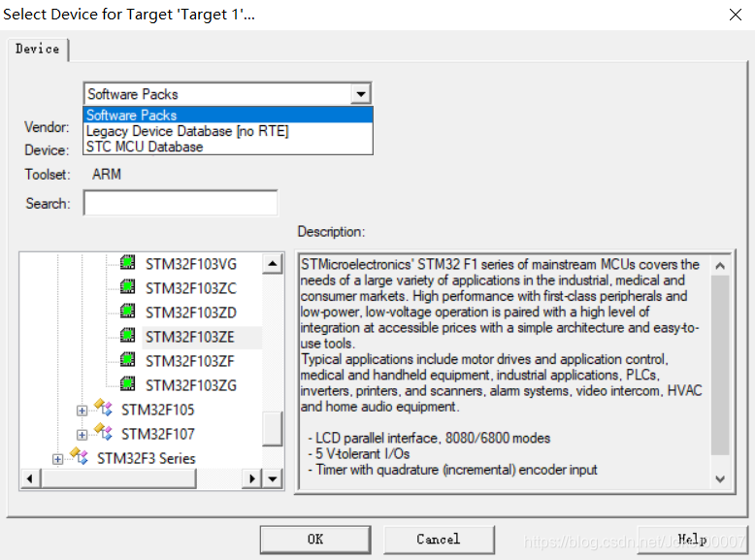The height and width of the screenshot is (560, 755).
Task: Expand the STM32F107 tree node
Action: click(82, 435)
